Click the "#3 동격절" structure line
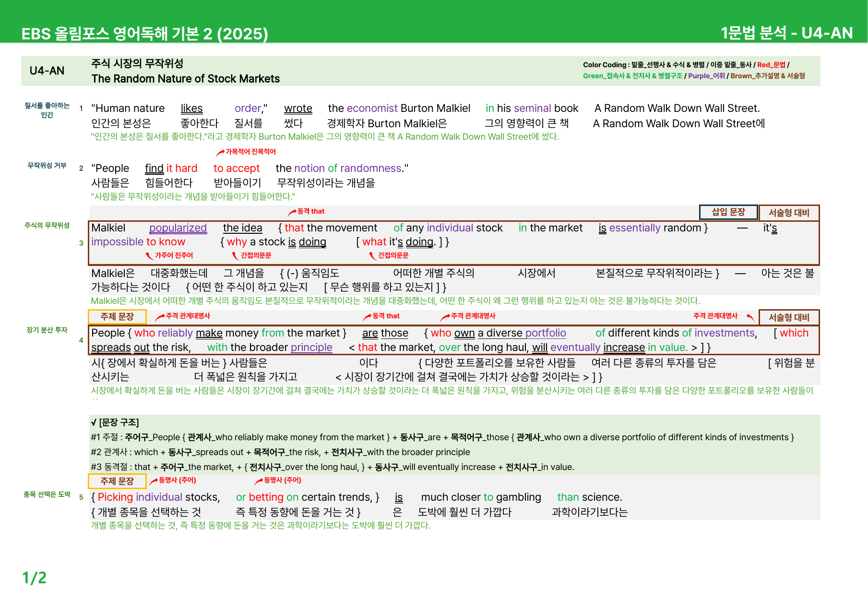The width and height of the screenshot is (868, 614). point(333,467)
